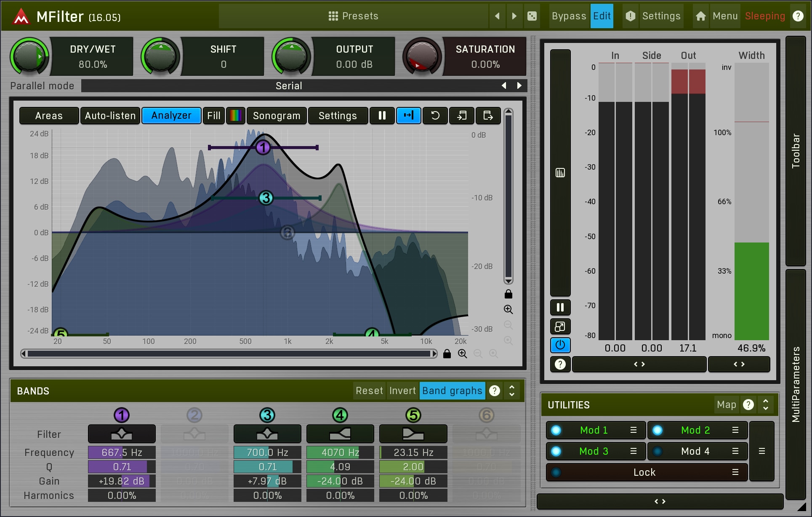
Task: Open the Bands panel help icon
Action: [495, 391]
